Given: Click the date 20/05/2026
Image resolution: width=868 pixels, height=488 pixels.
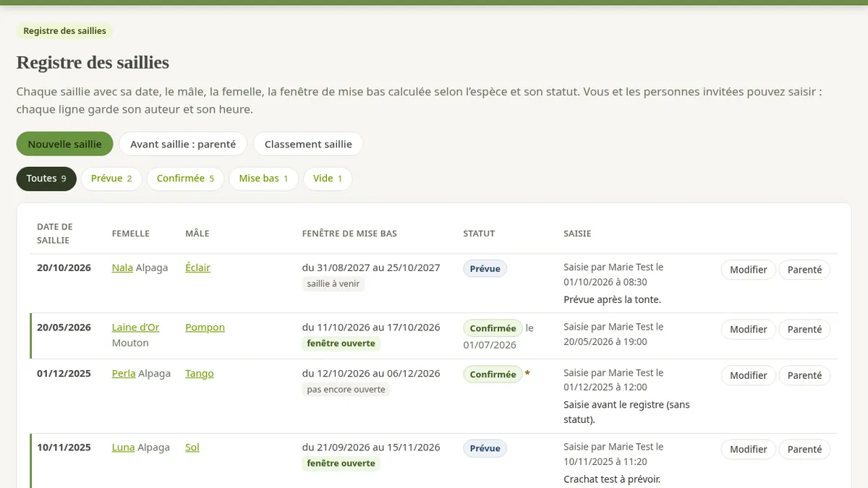Looking at the screenshot, I should click(x=64, y=328).
